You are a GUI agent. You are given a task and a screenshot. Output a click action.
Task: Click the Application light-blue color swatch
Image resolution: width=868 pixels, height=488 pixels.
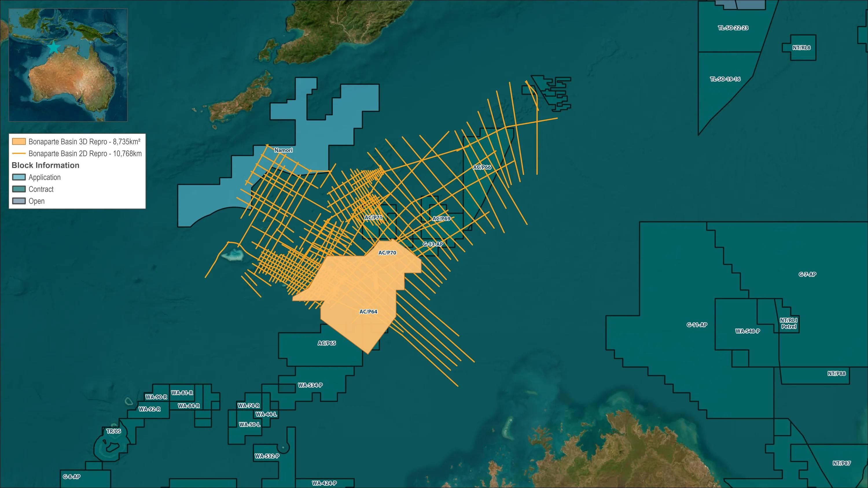[19, 177]
